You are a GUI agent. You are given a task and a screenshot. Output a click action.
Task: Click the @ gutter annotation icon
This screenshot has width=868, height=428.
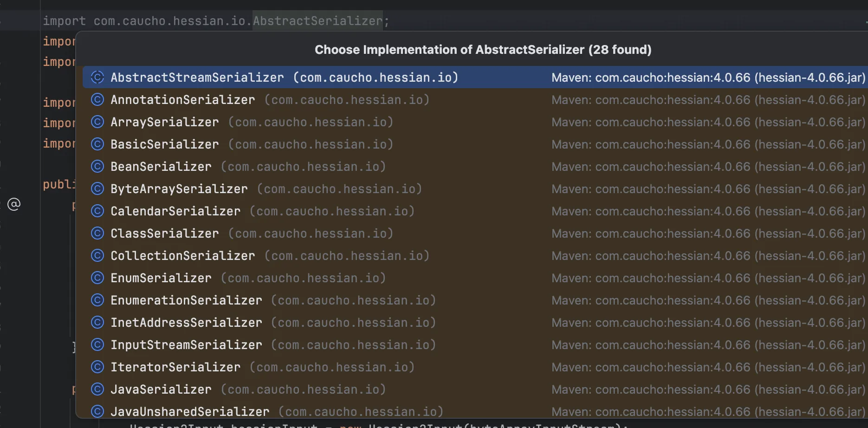click(x=14, y=204)
